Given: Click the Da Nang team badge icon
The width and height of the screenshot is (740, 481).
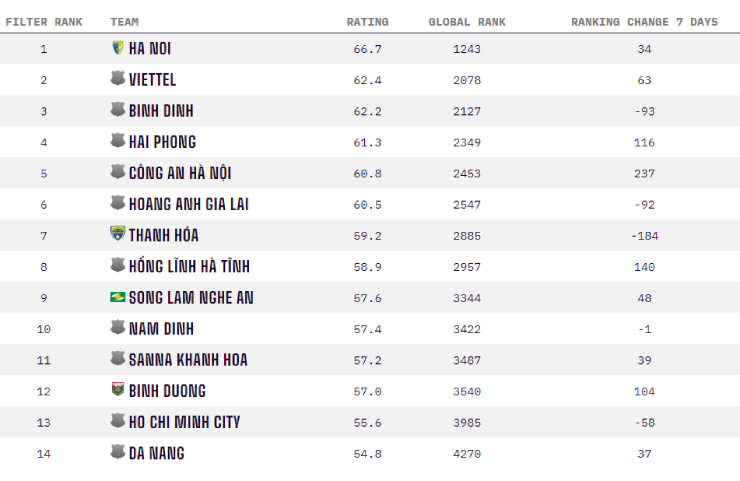Looking at the screenshot, I should pyautogui.click(x=118, y=452).
